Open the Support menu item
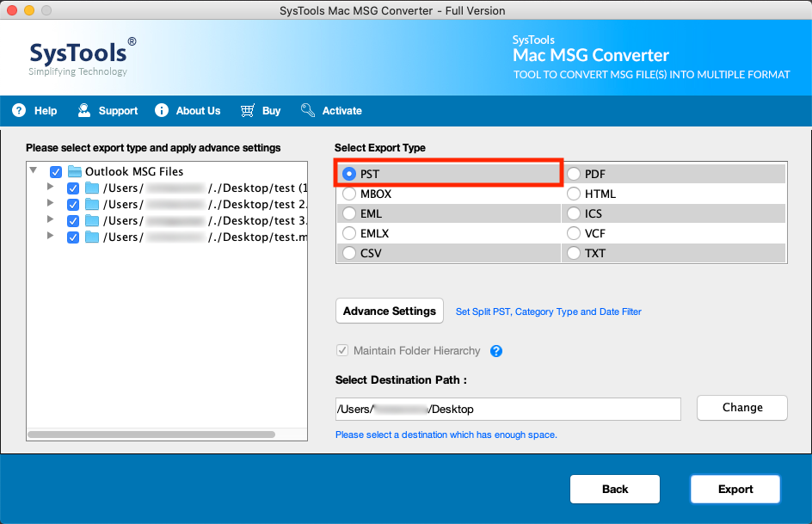 (118, 111)
